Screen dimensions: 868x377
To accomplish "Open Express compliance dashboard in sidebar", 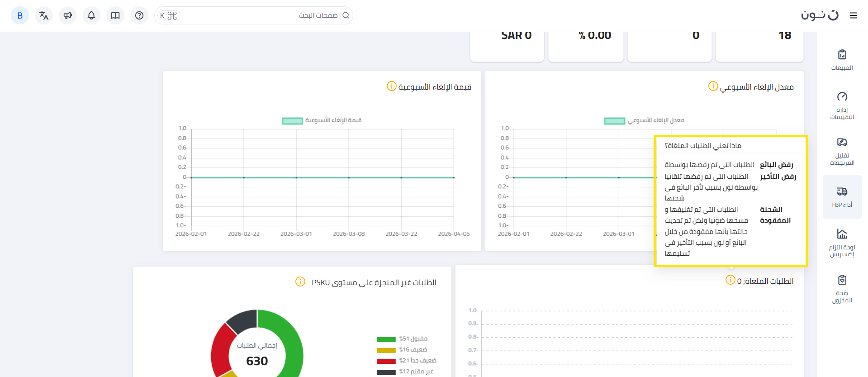I will (x=842, y=243).
